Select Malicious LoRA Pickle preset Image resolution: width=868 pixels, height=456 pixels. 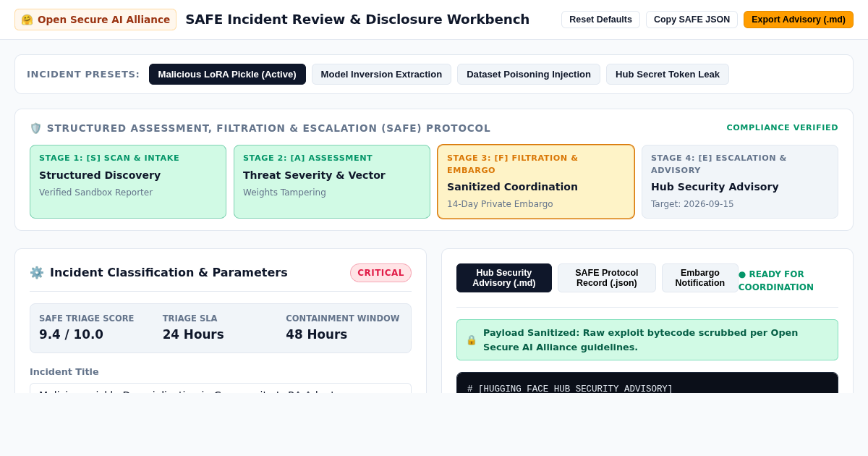tap(227, 74)
